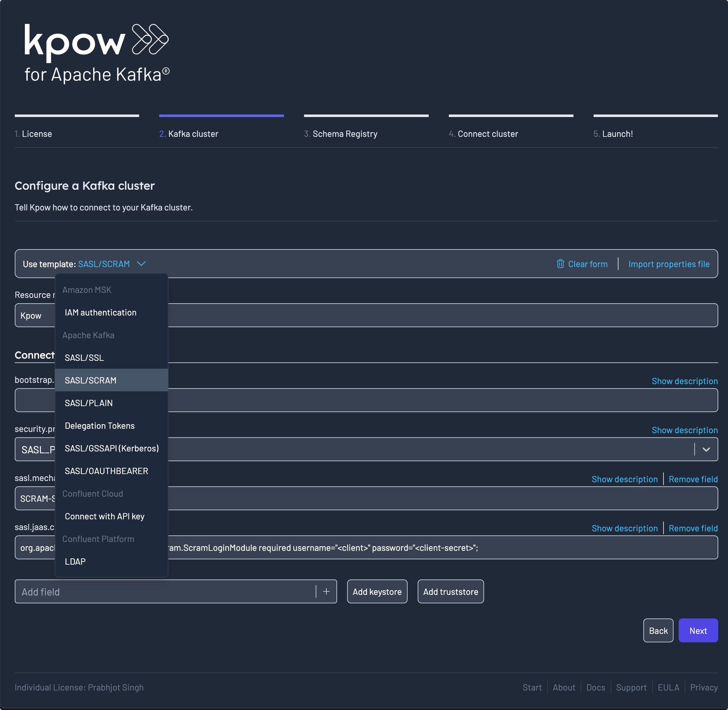Click the security.protocol dropdown expander
Screen dimensions: 728x710
tap(707, 449)
